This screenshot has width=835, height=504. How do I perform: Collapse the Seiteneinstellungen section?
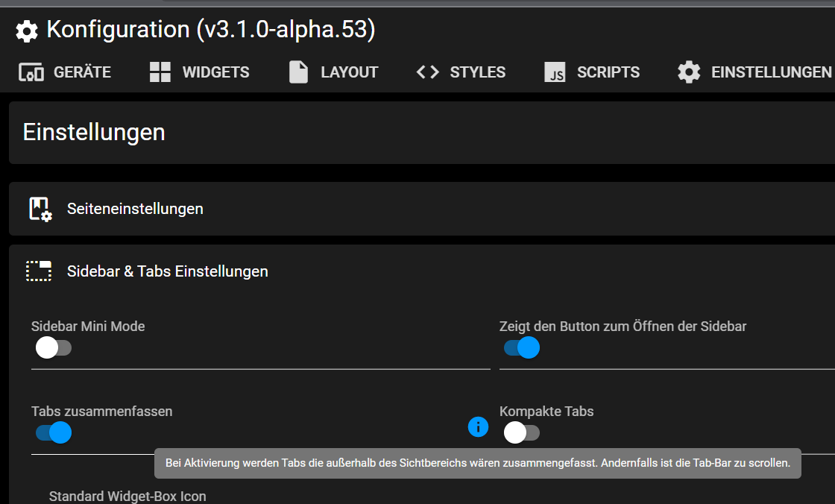pyautogui.click(x=135, y=209)
